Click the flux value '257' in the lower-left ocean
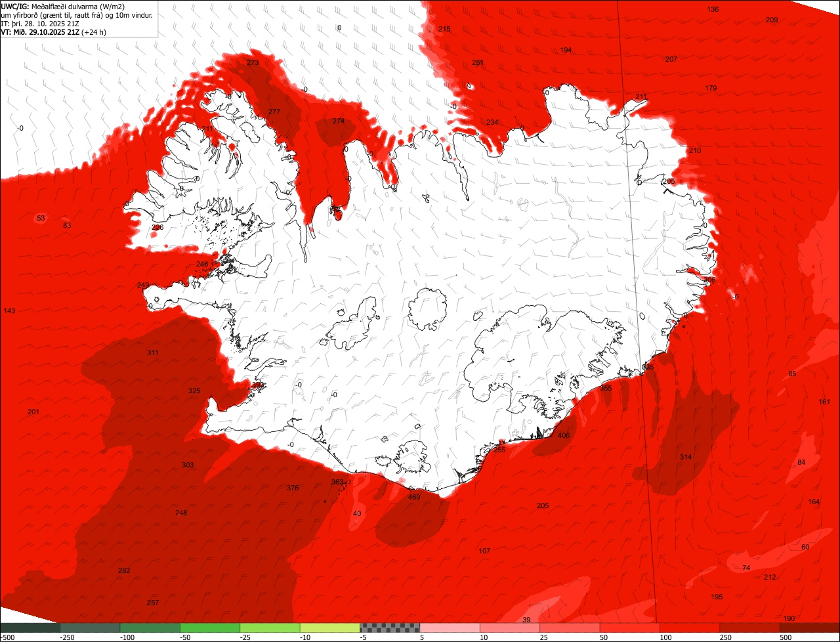 [x=153, y=603]
